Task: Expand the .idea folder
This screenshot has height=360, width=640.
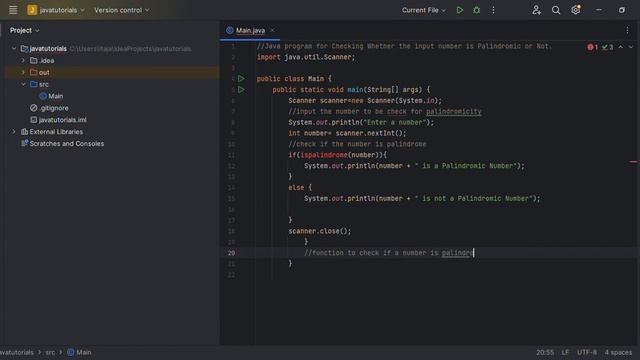Action: coord(23,60)
